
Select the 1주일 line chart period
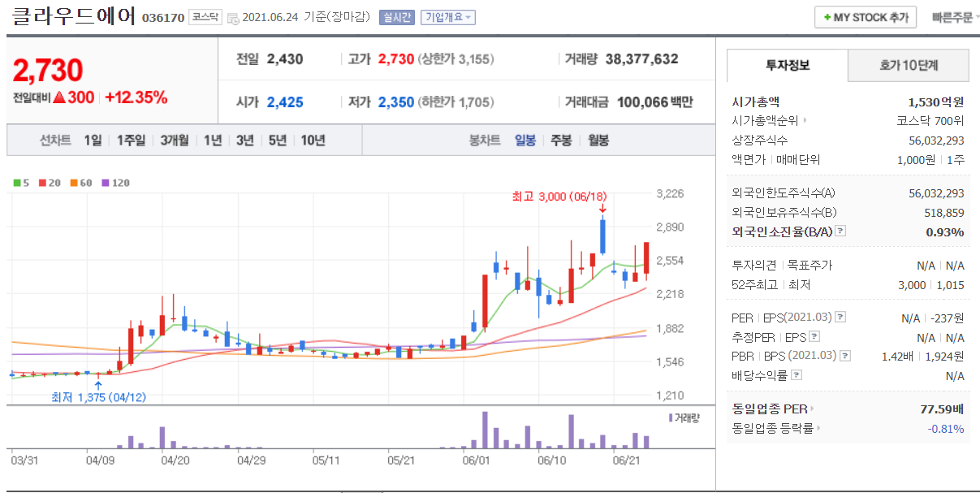tap(131, 140)
